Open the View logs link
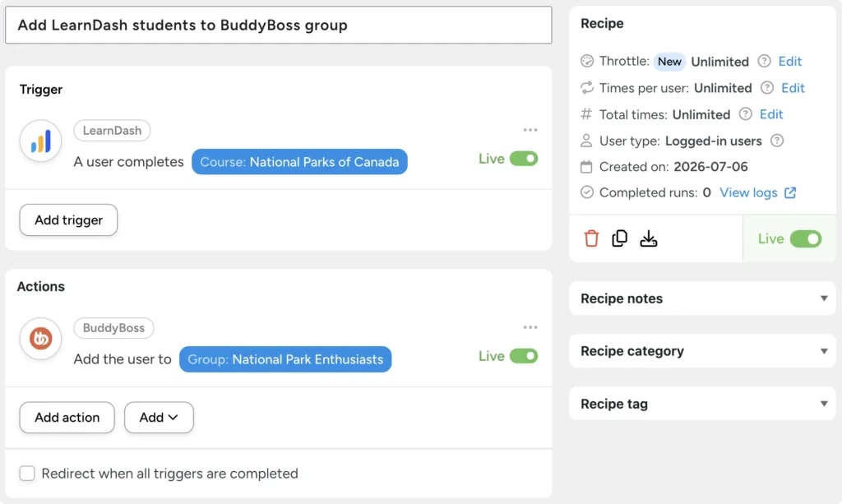The image size is (842, 504). tap(748, 192)
